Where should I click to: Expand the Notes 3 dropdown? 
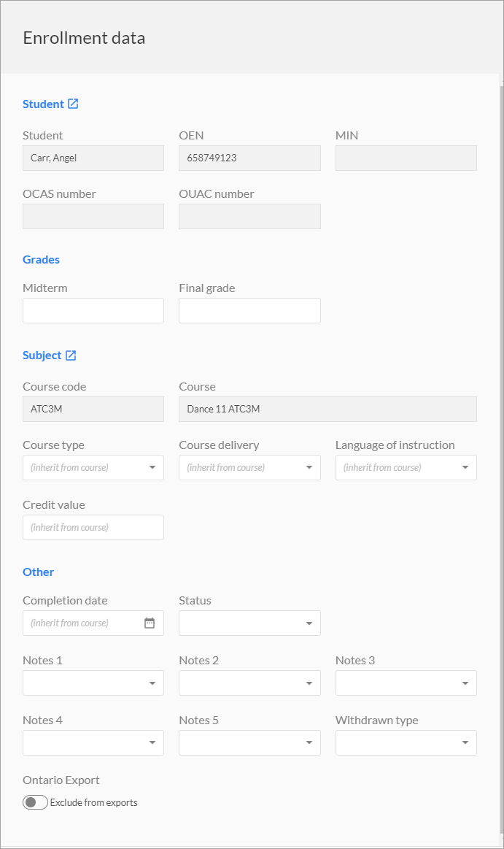point(406,683)
